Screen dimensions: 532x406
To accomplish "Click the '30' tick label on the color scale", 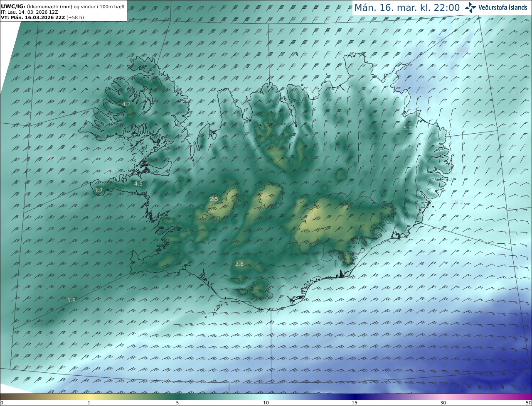I will [x=443, y=403].
